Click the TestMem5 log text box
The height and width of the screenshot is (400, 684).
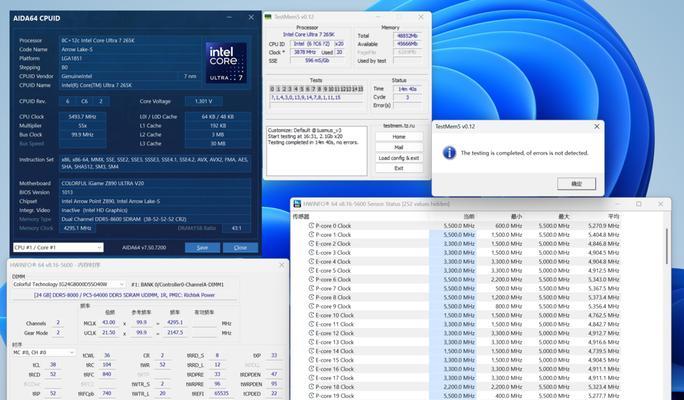(x=317, y=151)
